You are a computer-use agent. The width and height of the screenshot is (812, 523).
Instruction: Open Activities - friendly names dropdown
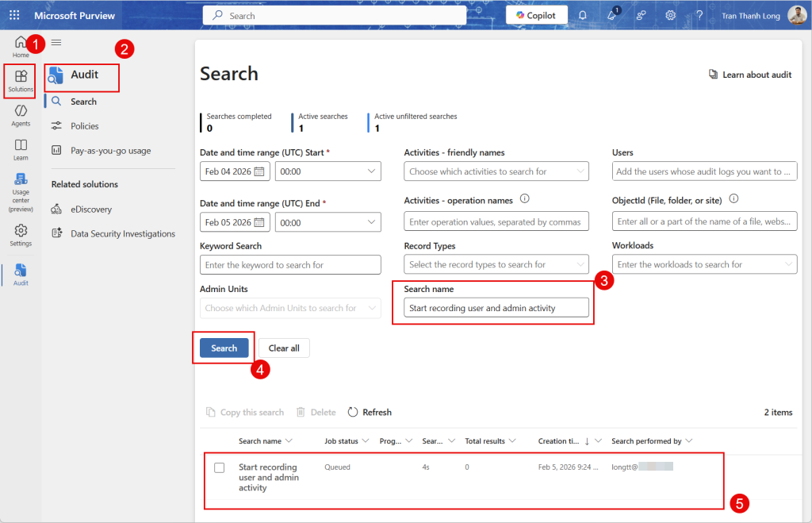[496, 171]
